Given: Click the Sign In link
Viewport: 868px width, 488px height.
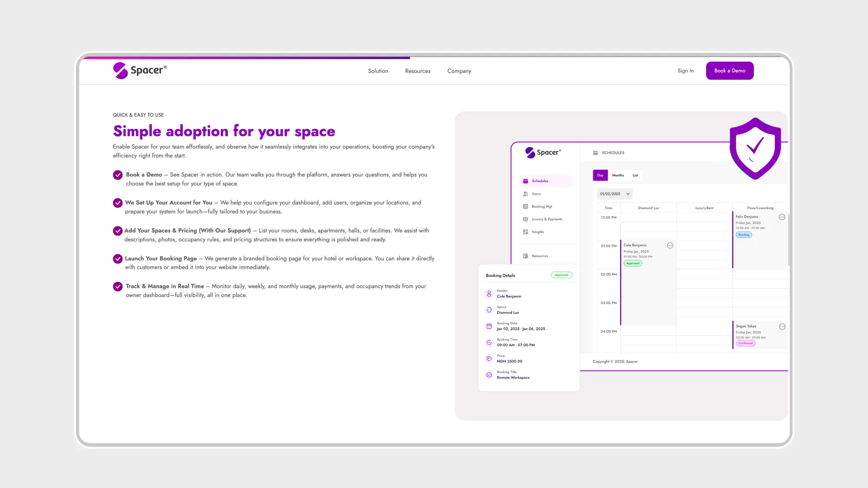Looking at the screenshot, I should click(685, 71).
